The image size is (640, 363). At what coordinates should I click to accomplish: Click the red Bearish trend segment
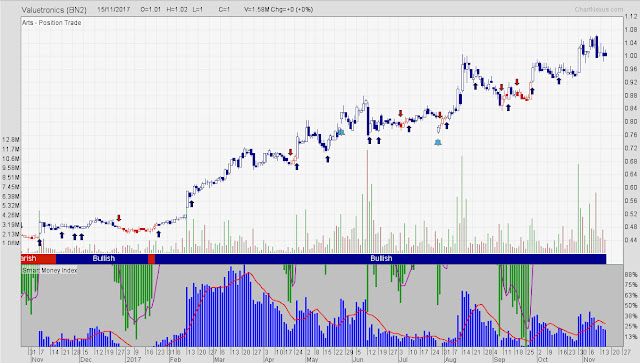(x=38, y=258)
